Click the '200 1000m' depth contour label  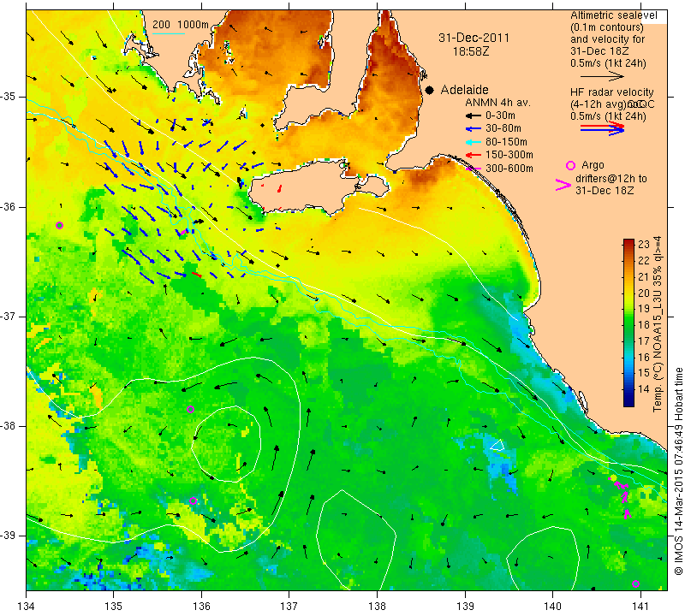tap(181, 25)
